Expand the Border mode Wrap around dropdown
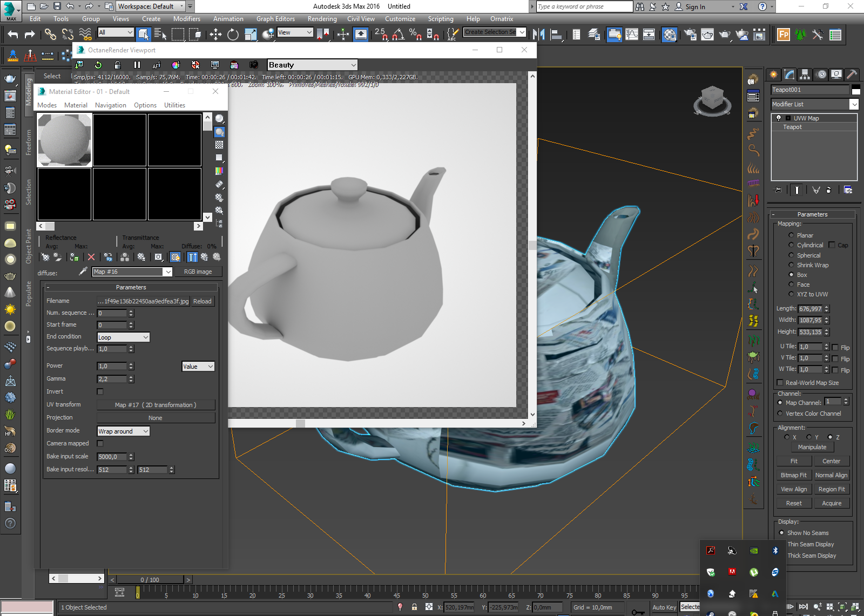 coord(123,431)
